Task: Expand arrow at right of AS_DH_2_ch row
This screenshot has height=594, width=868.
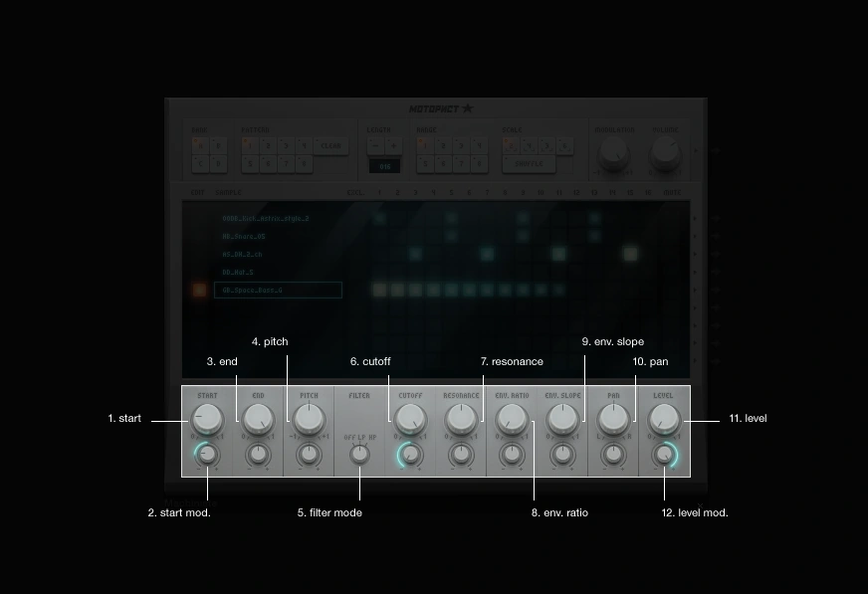Action: click(697, 254)
